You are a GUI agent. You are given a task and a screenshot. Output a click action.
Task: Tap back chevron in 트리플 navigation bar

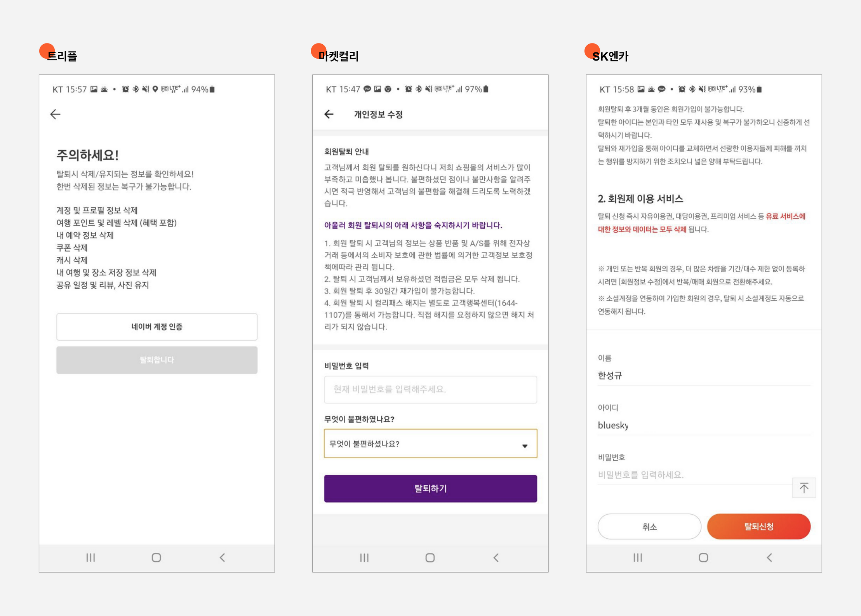(223, 558)
